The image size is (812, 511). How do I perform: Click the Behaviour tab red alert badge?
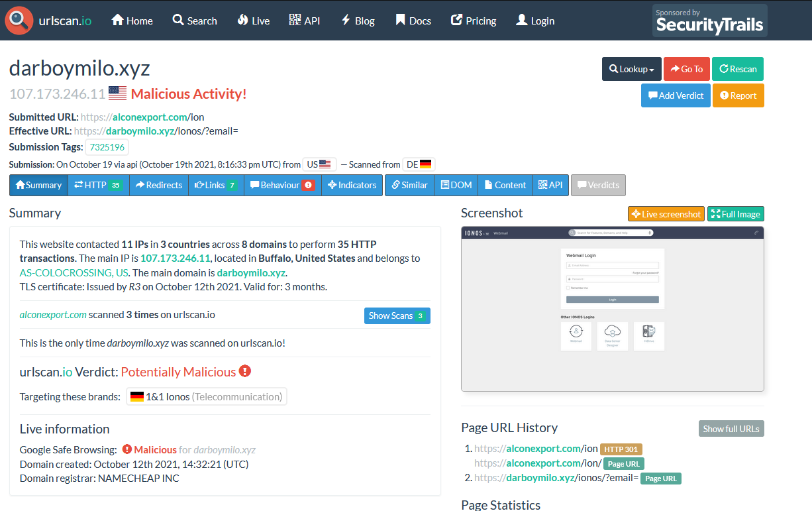tap(308, 186)
